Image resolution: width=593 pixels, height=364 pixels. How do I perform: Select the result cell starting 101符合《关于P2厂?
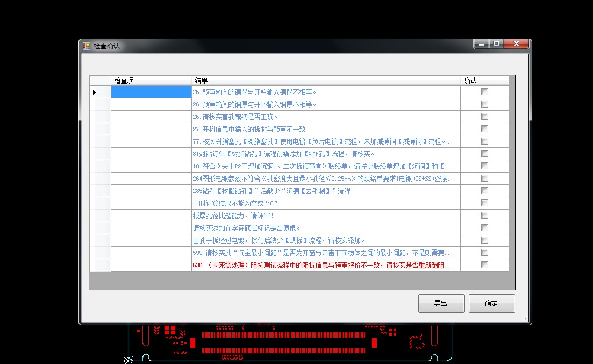326,166
